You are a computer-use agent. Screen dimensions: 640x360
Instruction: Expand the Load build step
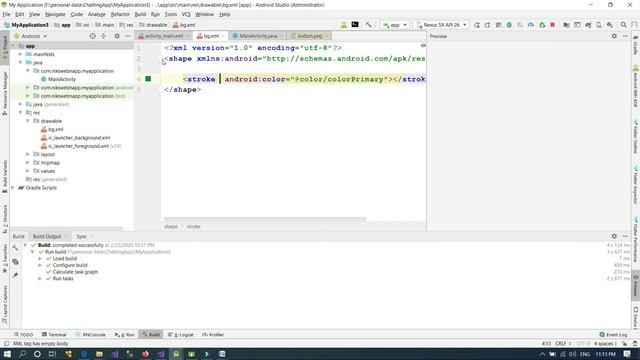pos(40,258)
